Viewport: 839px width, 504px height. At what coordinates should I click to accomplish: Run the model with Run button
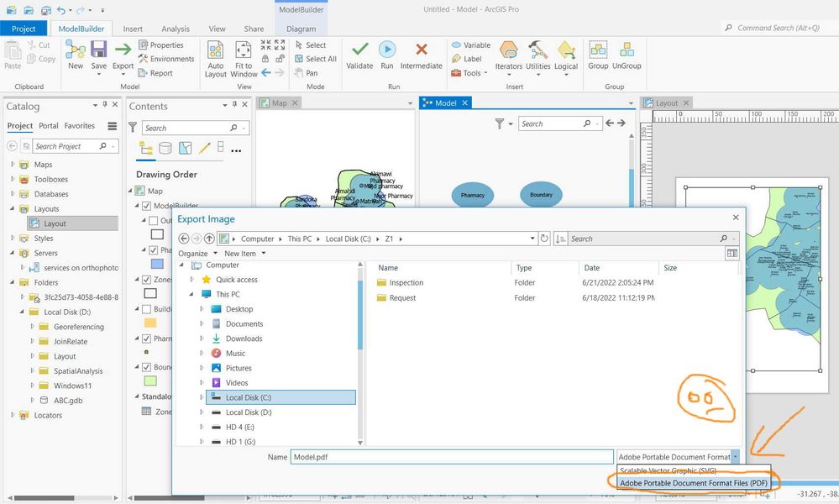point(387,50)
